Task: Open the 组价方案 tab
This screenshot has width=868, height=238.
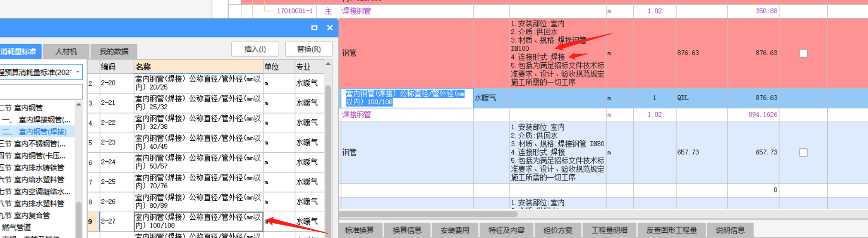Action: (x=558, y=230)
